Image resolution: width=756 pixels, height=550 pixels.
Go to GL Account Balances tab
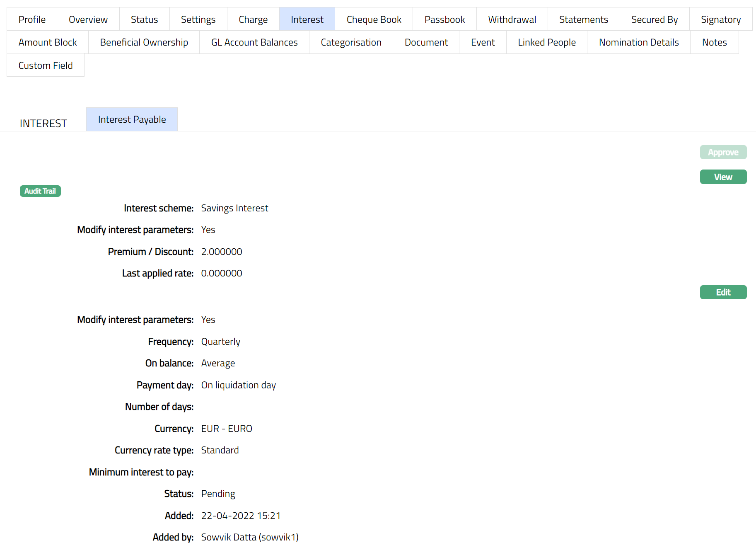(254, 42)
